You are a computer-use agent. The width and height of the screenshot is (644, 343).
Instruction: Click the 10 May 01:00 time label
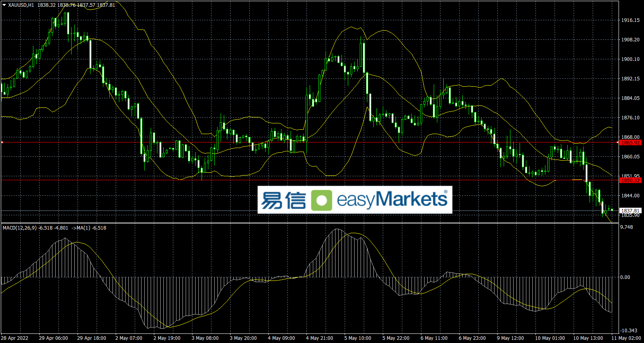[x=550, y=338]
